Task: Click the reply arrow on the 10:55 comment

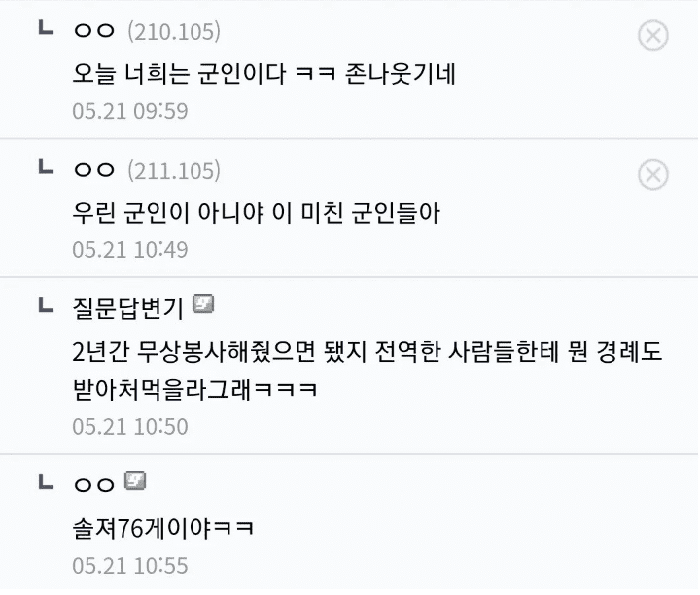Action: click(46, 482)
